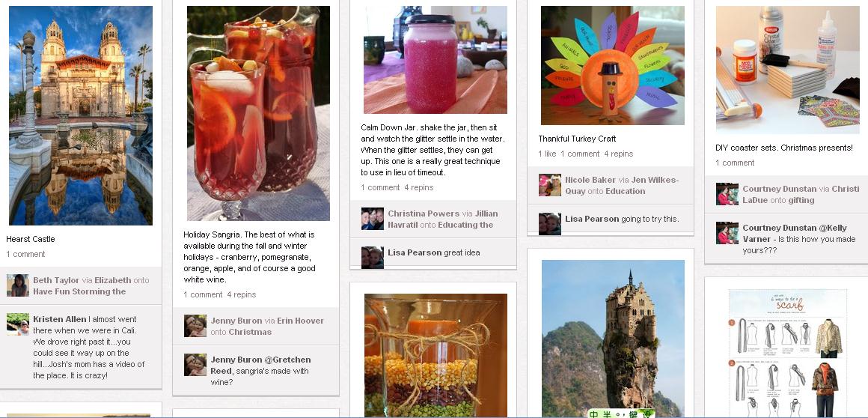Open the Hearst Castle pin image
The width and height of the screenshot is (868, 418).
[x=81, y=115]
